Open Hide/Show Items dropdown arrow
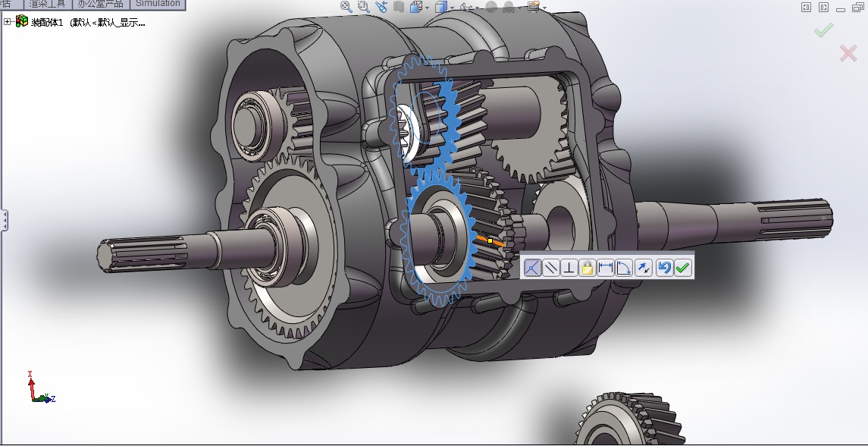Screen dimensions: 868x446 (x=477, y=8)
